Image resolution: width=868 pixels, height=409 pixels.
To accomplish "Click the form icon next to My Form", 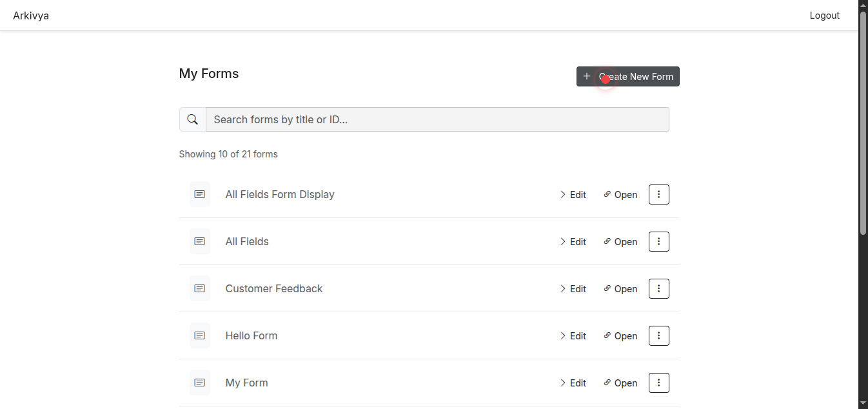I will 200,383.
